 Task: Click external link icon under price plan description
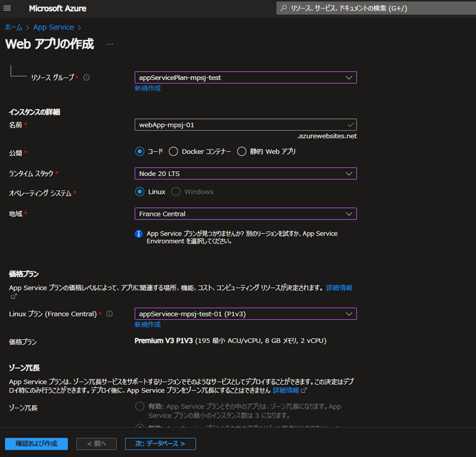14,296
